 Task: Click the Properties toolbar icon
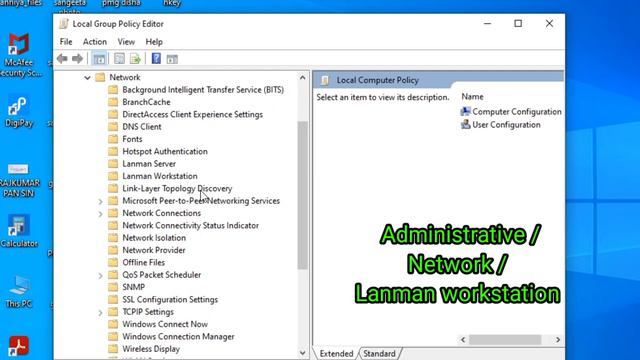(119, 59)
